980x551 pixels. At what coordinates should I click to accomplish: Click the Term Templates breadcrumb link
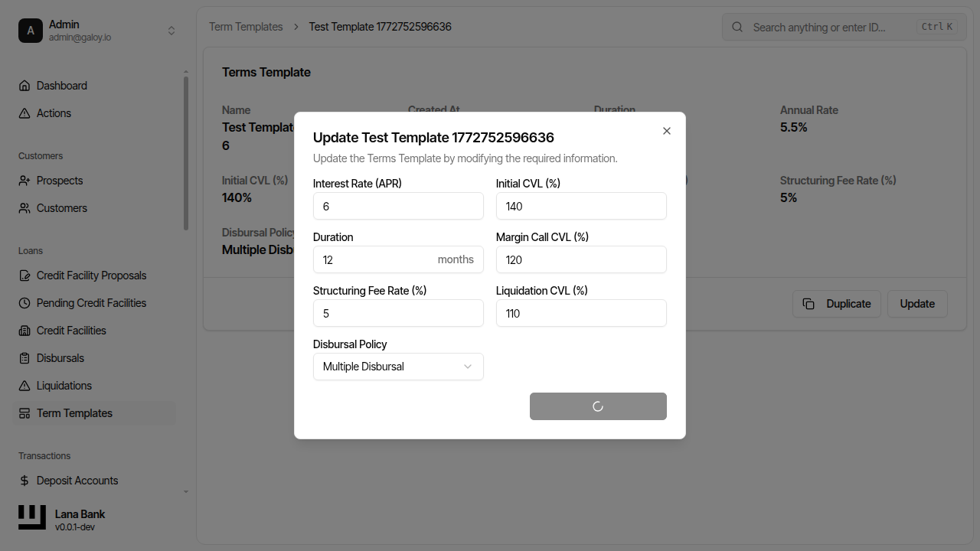[246, 27]
